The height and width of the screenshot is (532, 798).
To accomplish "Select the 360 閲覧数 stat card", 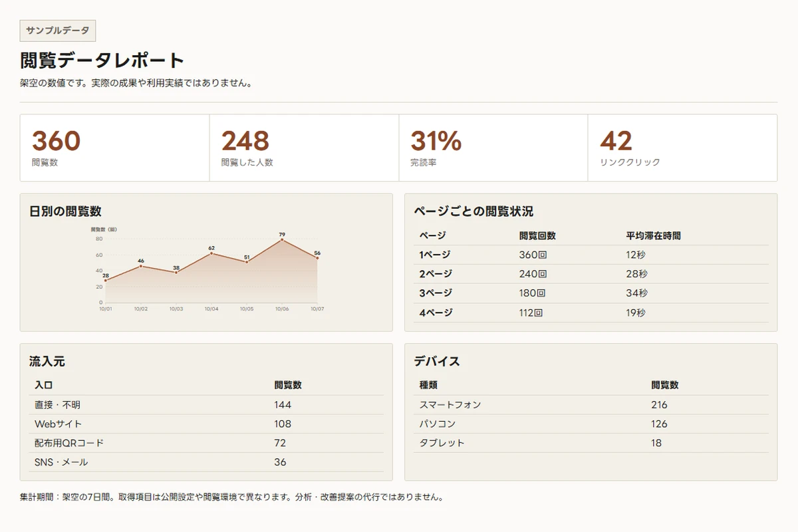I will click(115, 148).
